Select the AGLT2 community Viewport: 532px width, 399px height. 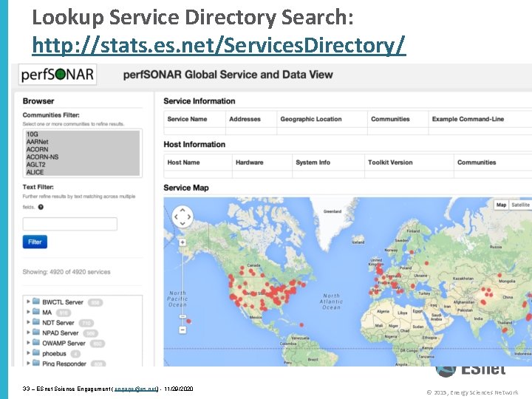point(83,165)
